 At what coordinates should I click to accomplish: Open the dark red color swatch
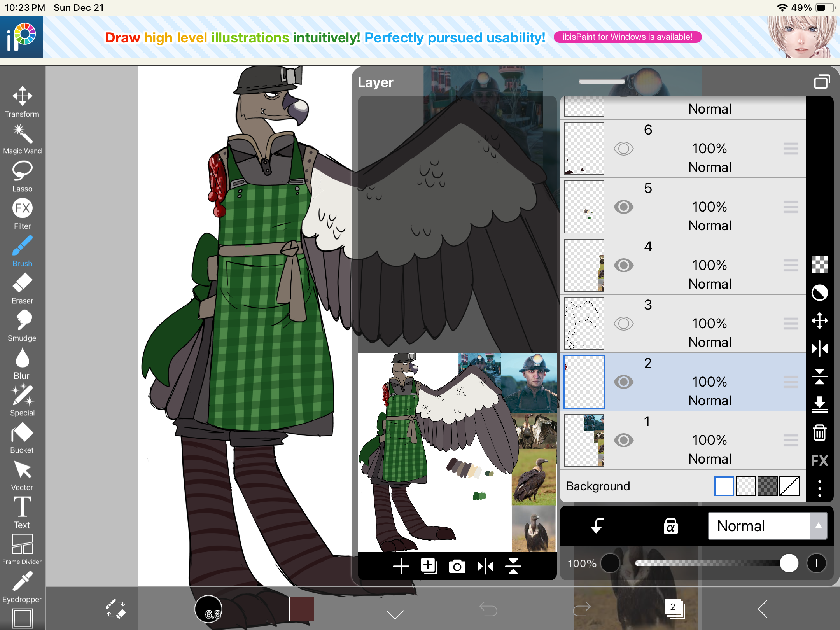point(301,609)
